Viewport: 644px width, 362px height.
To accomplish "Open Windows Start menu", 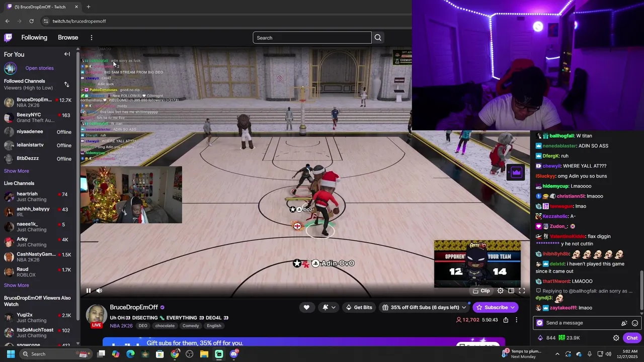I will tap(11, 354).
